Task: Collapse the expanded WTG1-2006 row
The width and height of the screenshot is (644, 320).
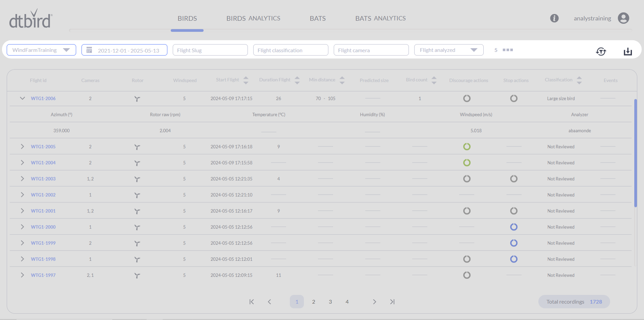Action: (x=22, y=99)
